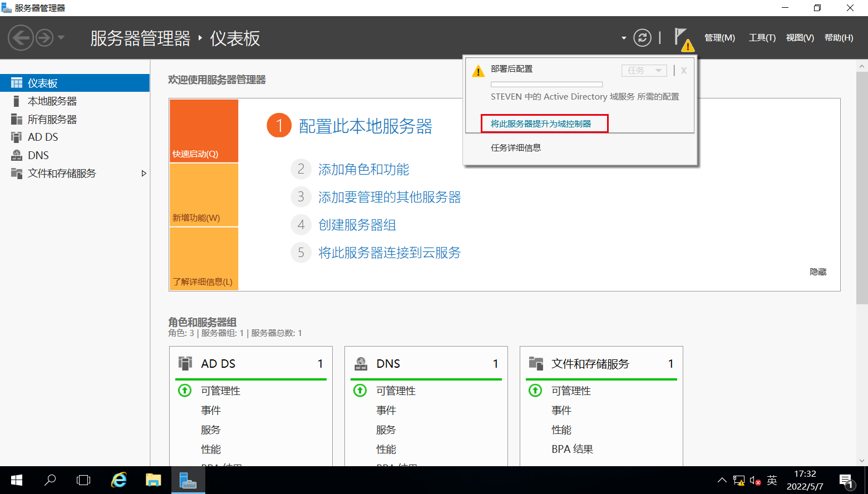Click the scrollbar down arrow
Screen dimensions: 868x494
click(862, 461)
